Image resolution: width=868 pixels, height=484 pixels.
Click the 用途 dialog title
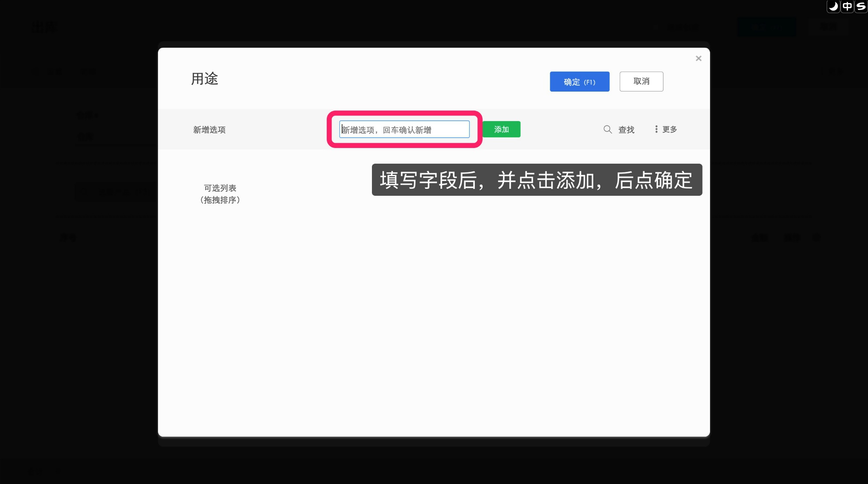(x=205, y=79)
